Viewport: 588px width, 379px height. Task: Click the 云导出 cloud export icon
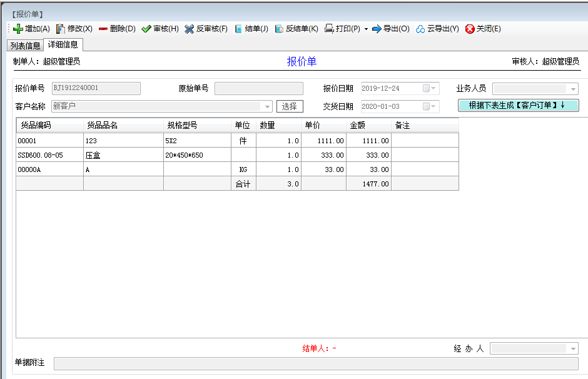click(x=421, y=29)
